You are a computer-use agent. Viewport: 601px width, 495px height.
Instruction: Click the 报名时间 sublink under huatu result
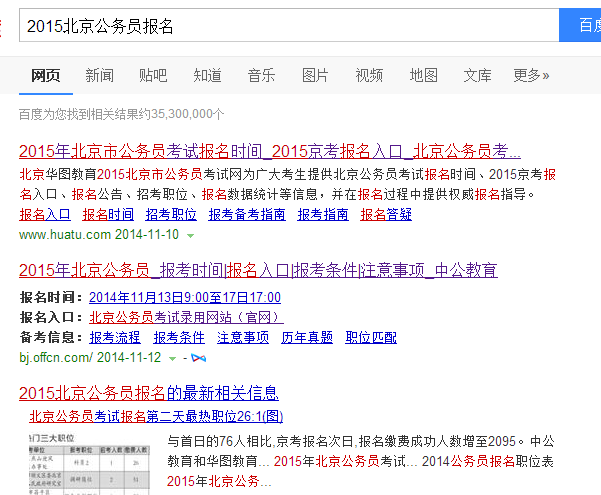click(108, 214)
